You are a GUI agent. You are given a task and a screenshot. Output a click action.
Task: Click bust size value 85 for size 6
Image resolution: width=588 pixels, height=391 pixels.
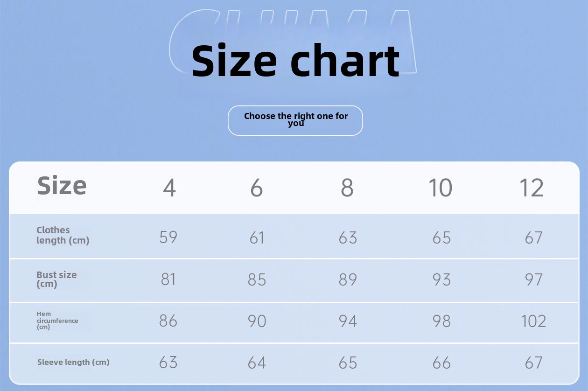(x=257, y=279)
